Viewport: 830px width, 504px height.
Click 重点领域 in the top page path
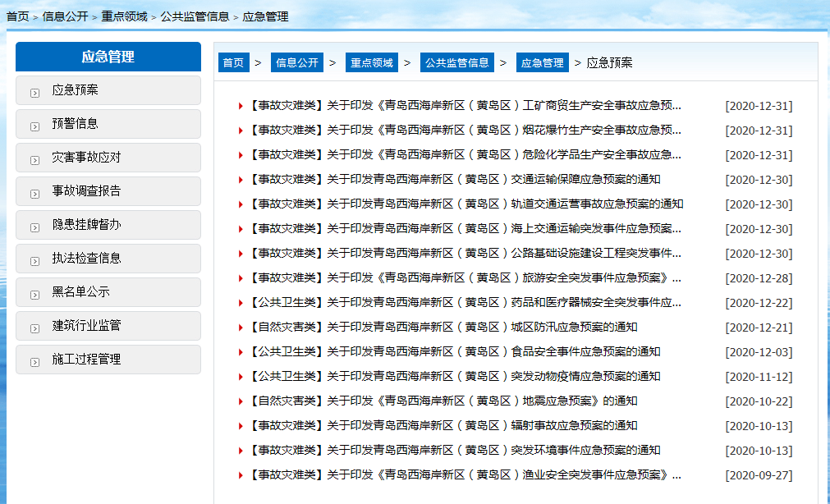[124, 16]
